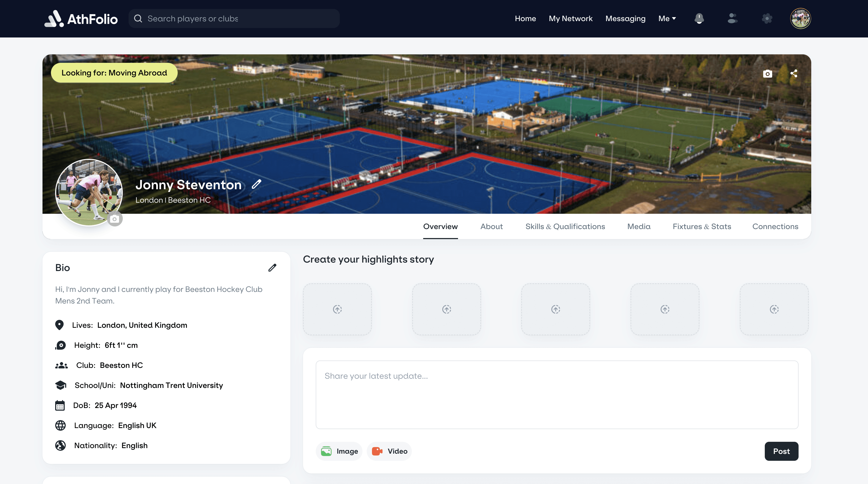The height and width of the screenshot is (484, 868).
Task: Click the notifications bell icon
Action: click(x=699, y=18)
